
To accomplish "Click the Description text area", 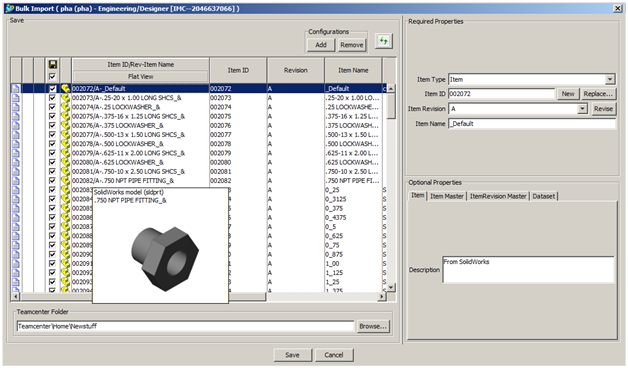I will [x=528, y=270].
